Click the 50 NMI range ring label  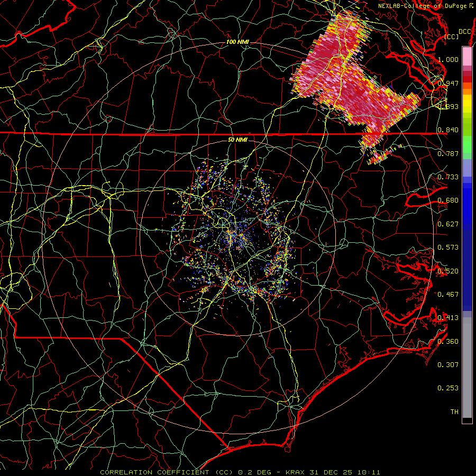pos(237,140)
